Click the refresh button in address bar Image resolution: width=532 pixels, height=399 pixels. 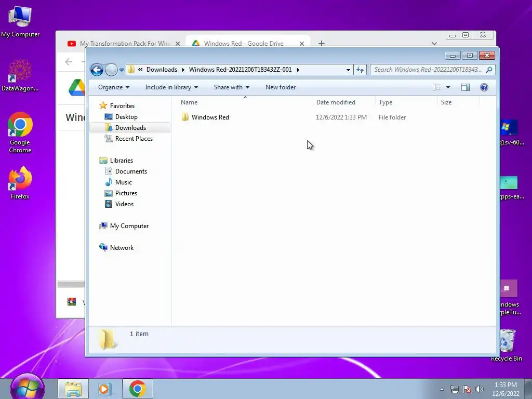click(360, 70)
